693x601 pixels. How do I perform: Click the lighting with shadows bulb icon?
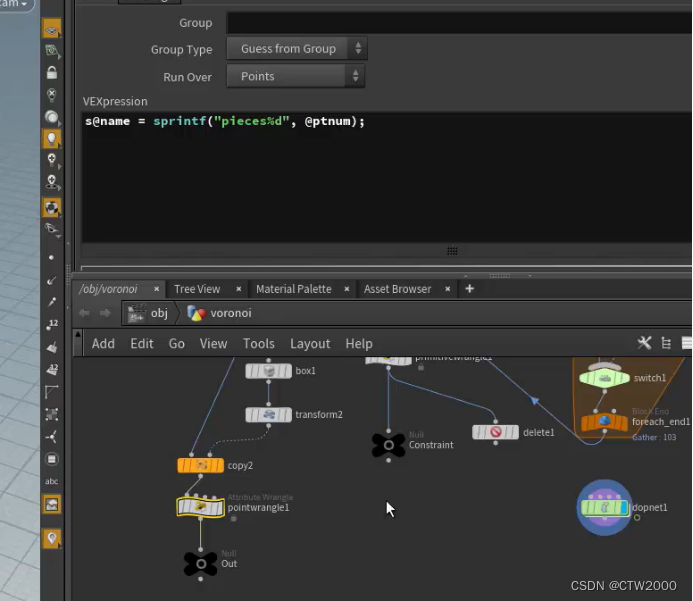51,182
